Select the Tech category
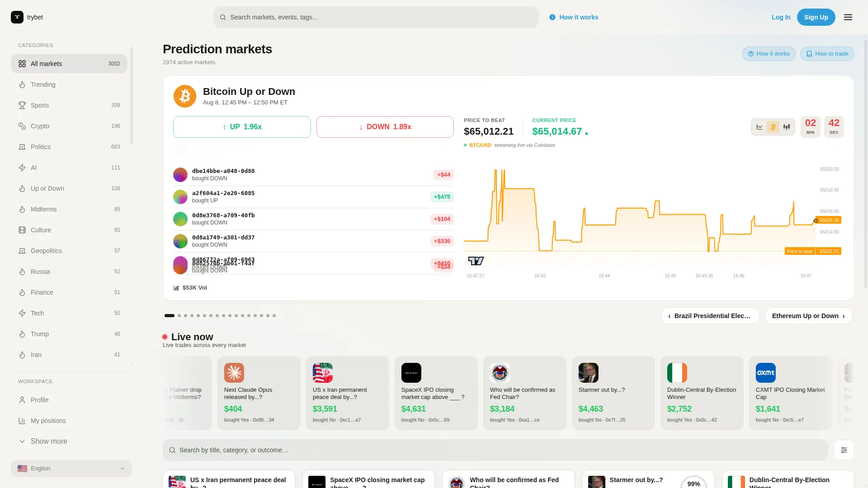The height and width of the screenshot is (488, 868). click(69, 313)
